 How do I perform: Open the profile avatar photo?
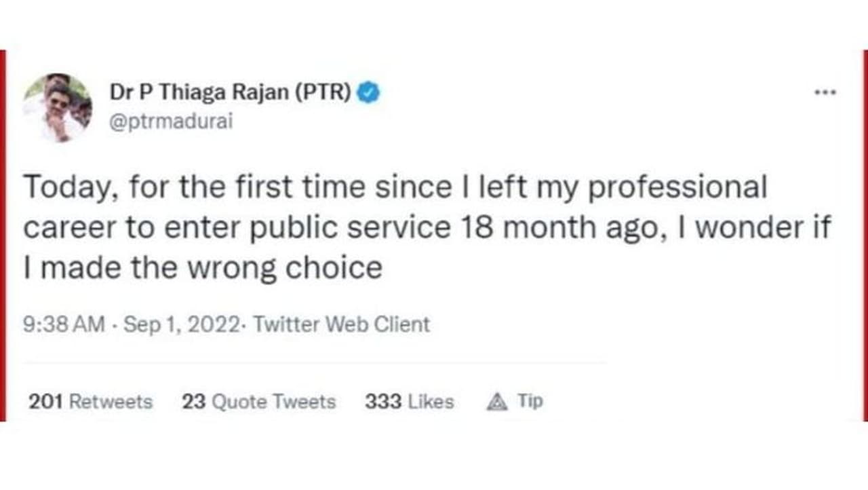[57, 107]
